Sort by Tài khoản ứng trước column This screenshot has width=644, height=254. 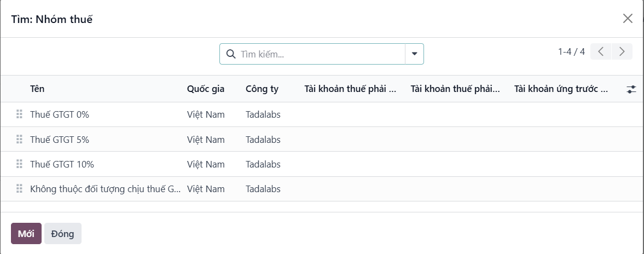[561, 89]
